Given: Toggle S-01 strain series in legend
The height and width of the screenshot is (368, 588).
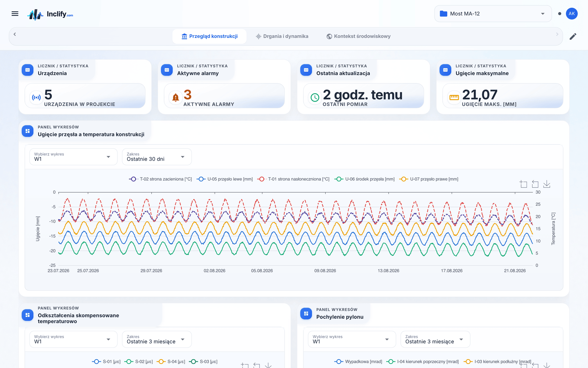Looking at the screenshot, I should (106, 362).
